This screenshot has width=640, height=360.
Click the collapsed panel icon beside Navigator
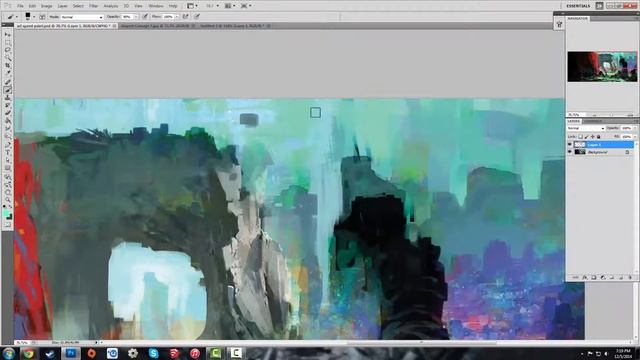tap(559, 24)
